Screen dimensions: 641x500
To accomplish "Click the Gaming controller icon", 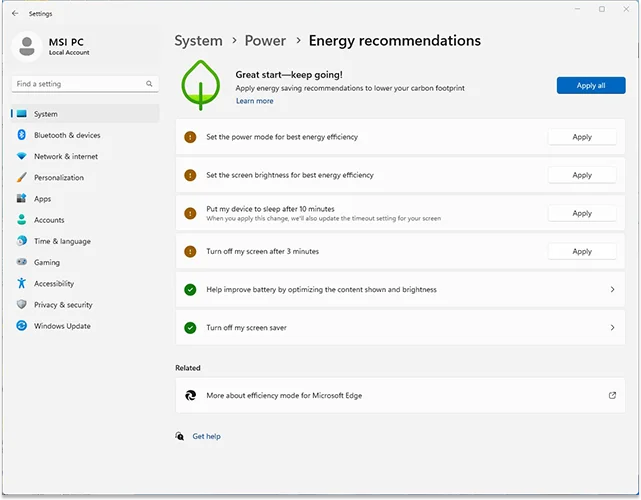I will pyautogui.click(x=22, y=262).
